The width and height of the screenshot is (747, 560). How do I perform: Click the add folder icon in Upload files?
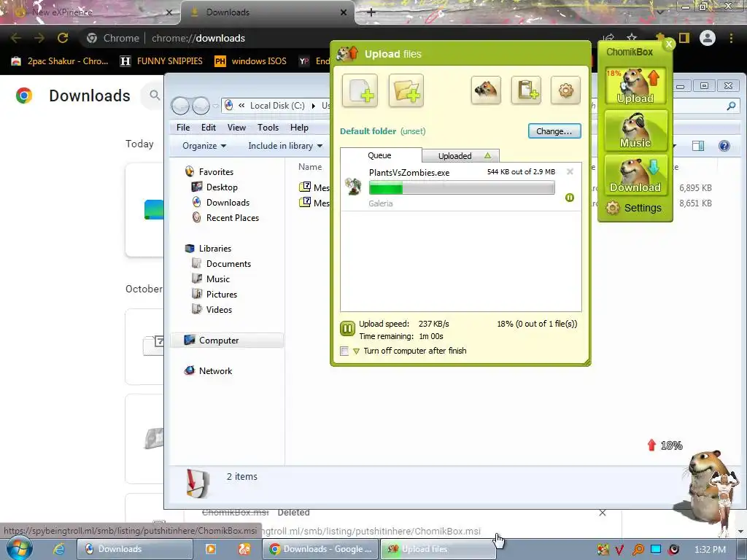[406, 90]
